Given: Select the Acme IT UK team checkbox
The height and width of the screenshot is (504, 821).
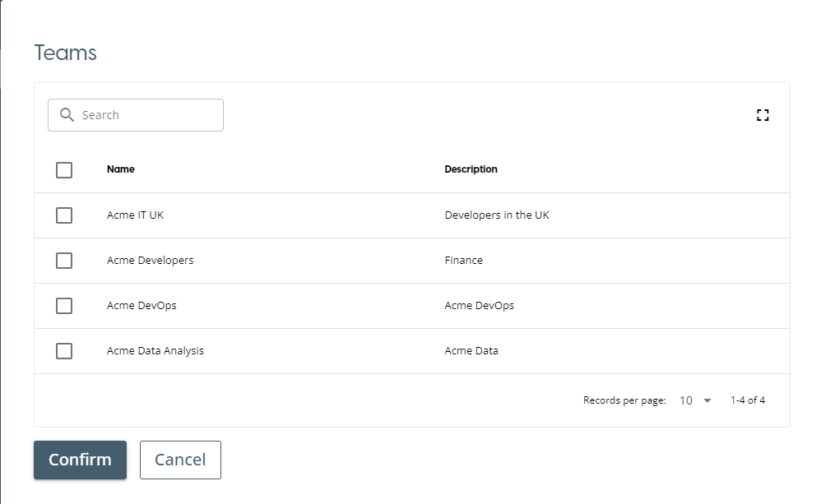Looking at the screenshot, I should pos(64,215).
